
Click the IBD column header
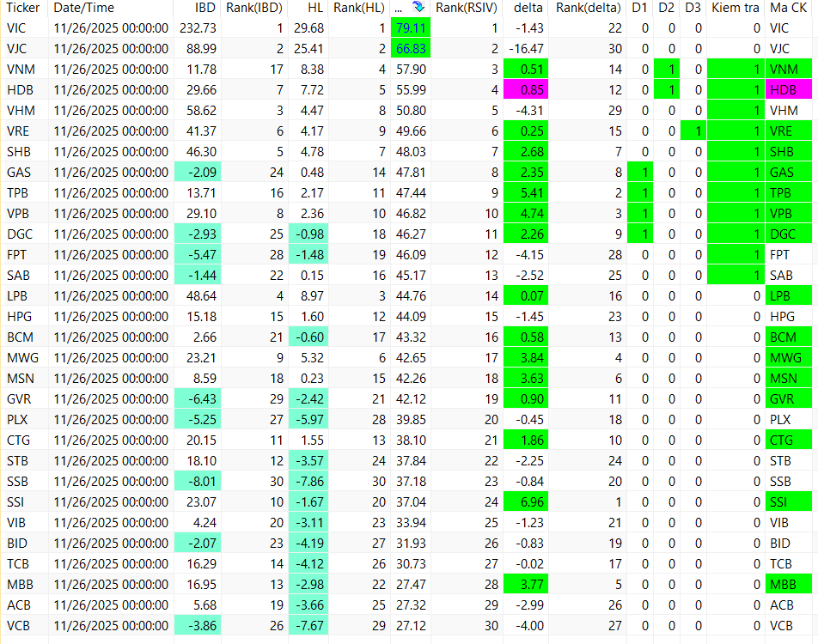point(205,8)
